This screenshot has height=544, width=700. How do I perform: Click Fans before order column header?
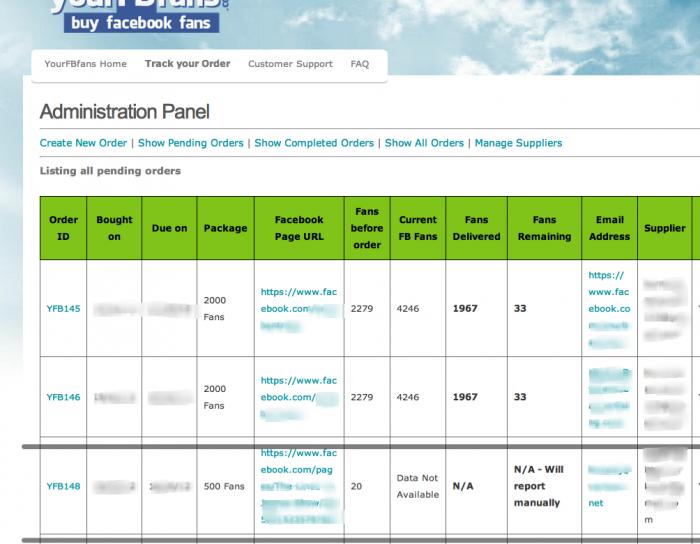tap(367, 228)
